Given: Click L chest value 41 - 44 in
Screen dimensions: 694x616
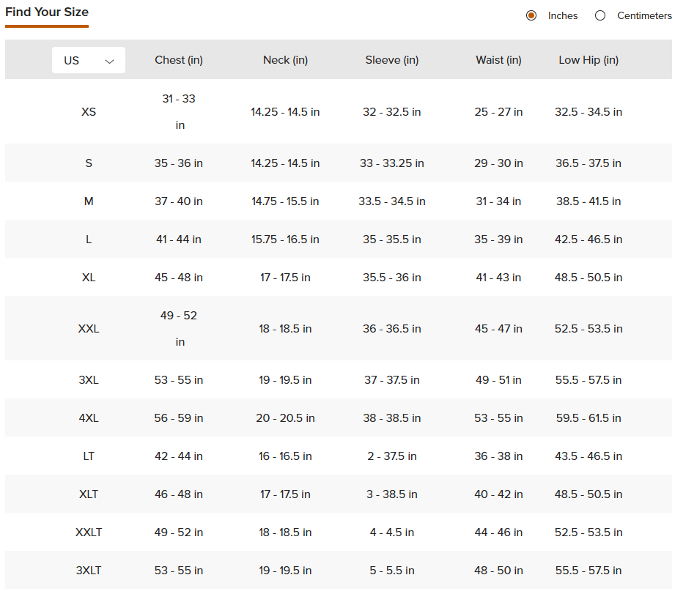Looking at the screenshot, I should (179, 239).
